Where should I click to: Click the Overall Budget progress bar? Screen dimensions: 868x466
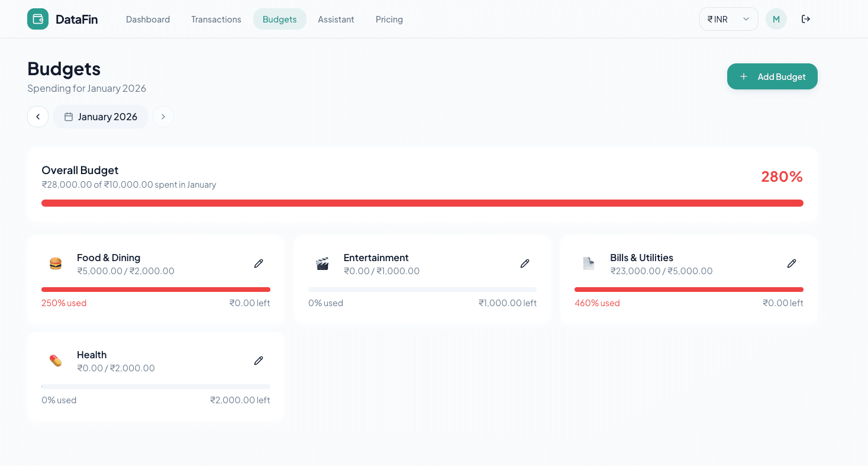[x=422, y=203]
